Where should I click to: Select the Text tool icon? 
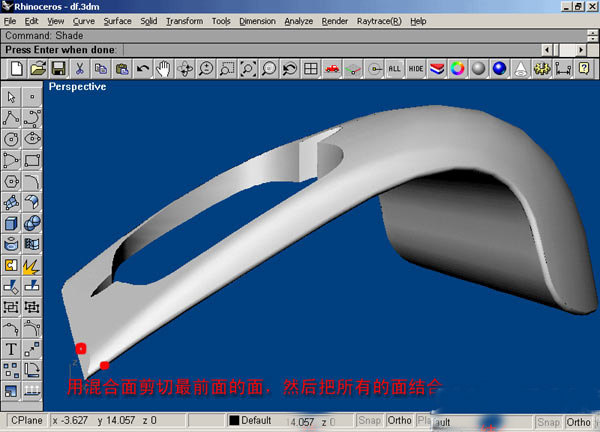pyautogui.click(x=11, y=349)
